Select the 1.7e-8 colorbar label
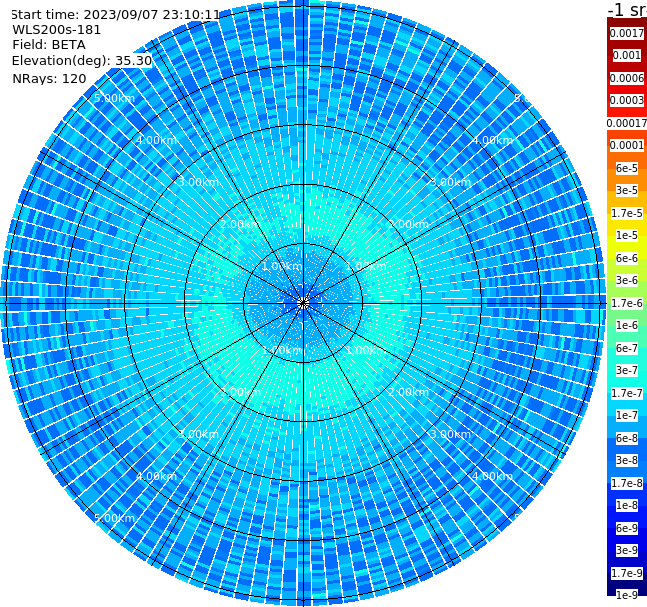Viewport: 647px width, 607px height. coord(626,483)
